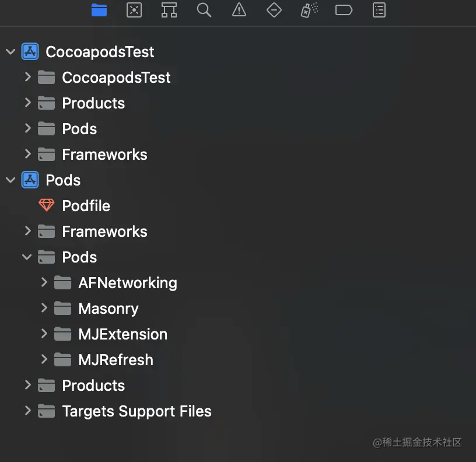Expand Frameworks under the CocoapodsTest project
Viewport: 476px width, 462px height.
pyautogui.click(x=27, y=154)
